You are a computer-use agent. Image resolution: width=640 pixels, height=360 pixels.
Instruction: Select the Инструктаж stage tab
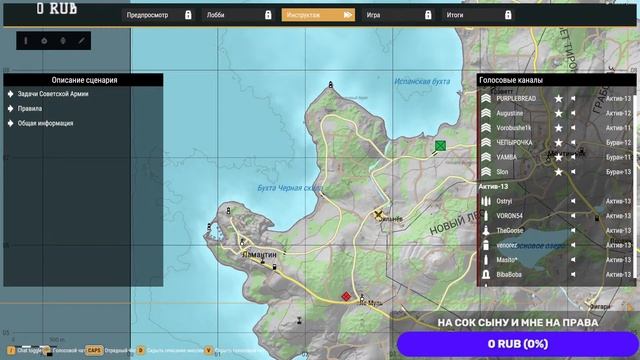tap(318, 15)
